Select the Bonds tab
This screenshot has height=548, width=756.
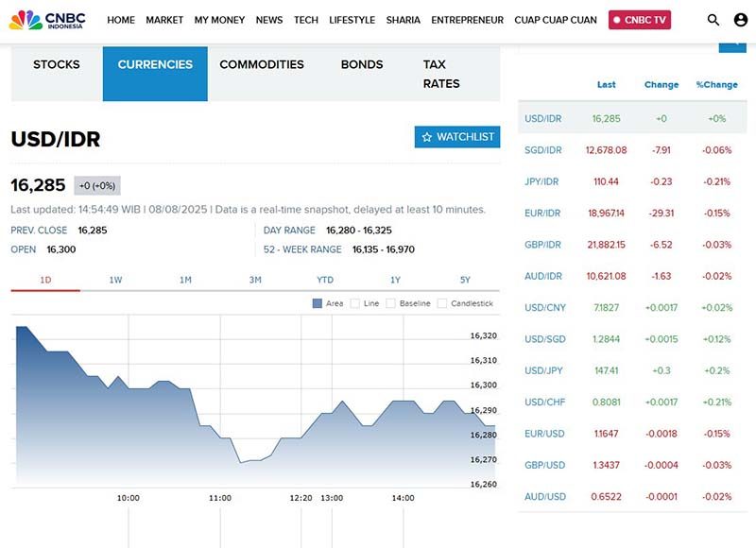click(362, 65)
